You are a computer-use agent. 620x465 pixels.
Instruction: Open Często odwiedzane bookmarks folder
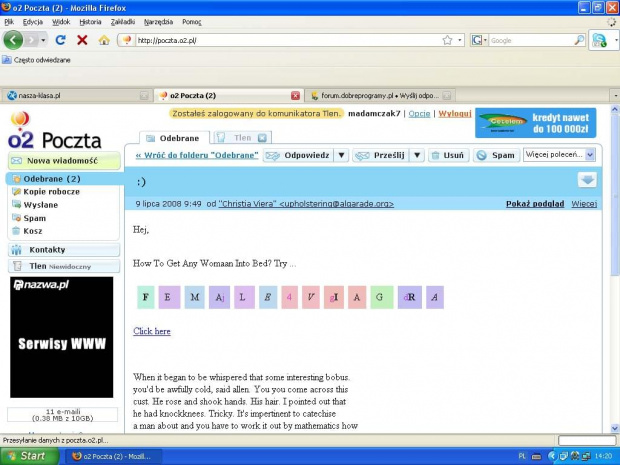coord(36,60)
